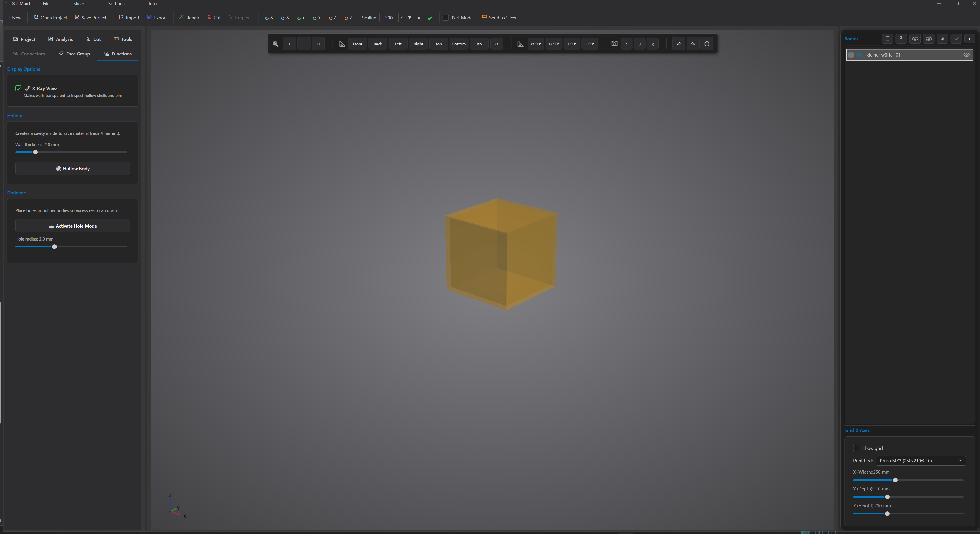Click Export in the toolbar
Viewport: 980px width, 534px height.
(157, 18)
